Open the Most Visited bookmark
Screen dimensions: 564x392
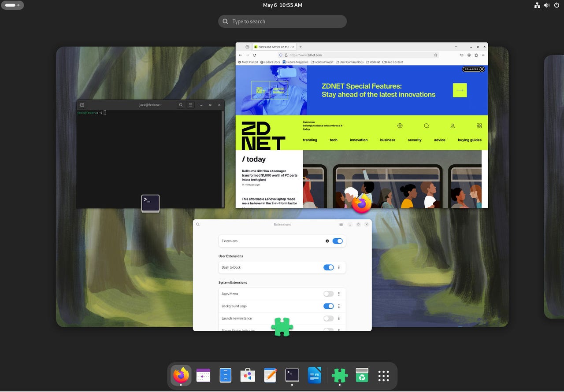click(x=248, y=62)
